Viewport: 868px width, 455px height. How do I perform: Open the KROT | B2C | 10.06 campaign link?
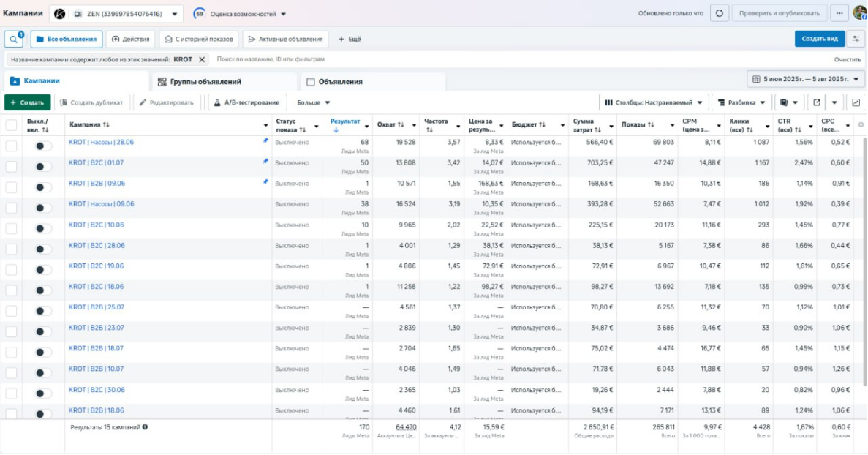(97, 225)
